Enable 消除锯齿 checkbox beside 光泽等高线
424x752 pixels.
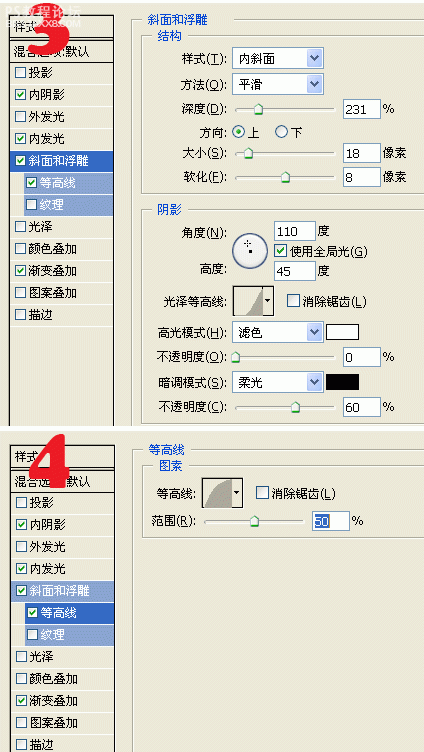pos(293,301)
